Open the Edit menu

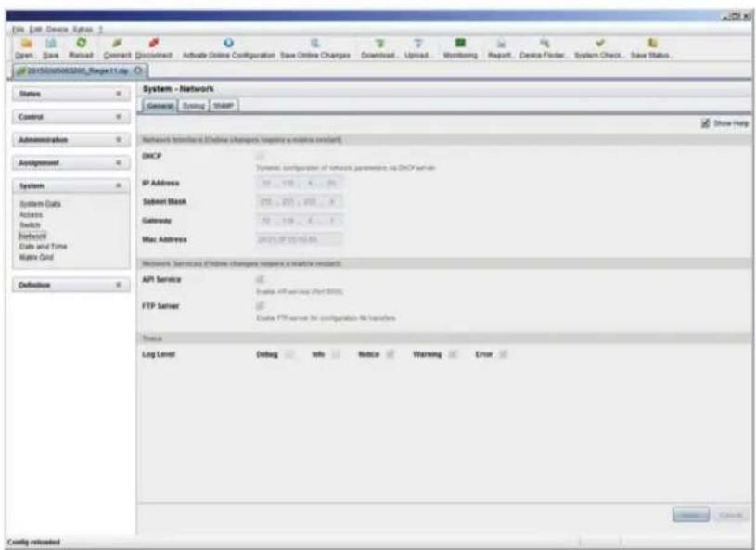point(35,30)
